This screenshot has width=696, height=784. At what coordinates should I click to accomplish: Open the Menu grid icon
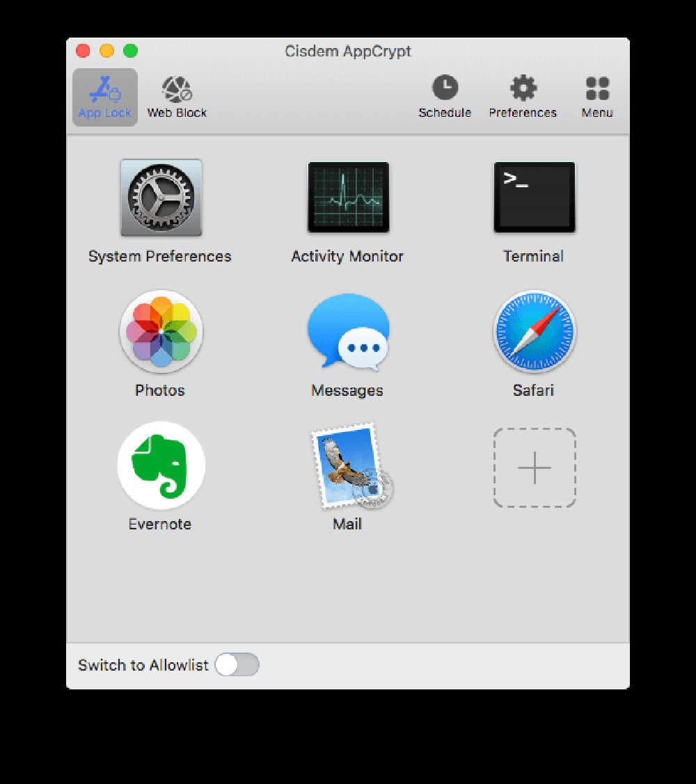click(597, 88)
